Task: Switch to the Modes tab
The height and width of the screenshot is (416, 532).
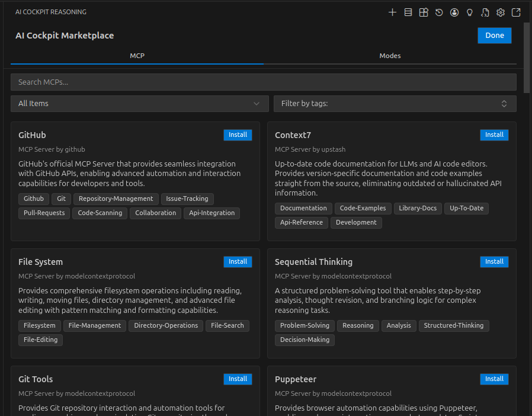Action: [x=390, y=56]
